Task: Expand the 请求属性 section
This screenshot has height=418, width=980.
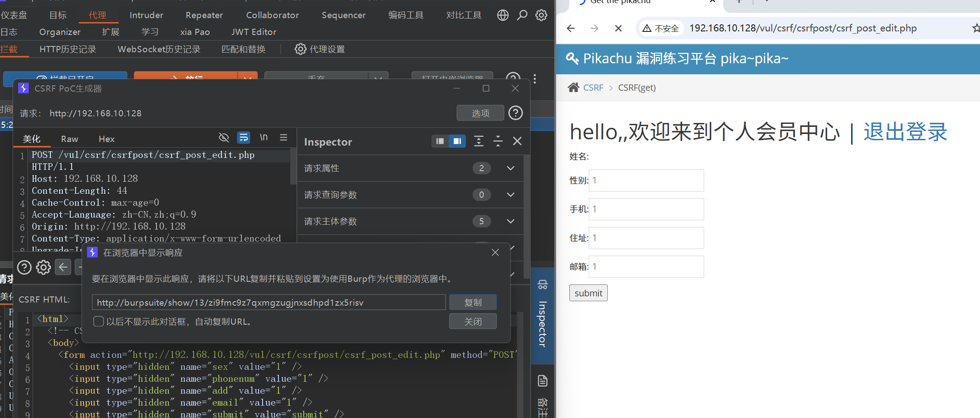Action: point(511,168)
